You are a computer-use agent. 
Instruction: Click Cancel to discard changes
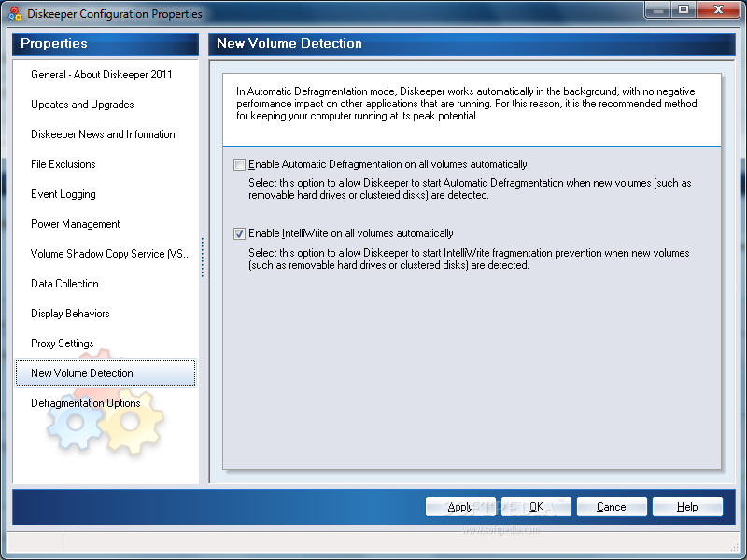[x=612, y=507]
